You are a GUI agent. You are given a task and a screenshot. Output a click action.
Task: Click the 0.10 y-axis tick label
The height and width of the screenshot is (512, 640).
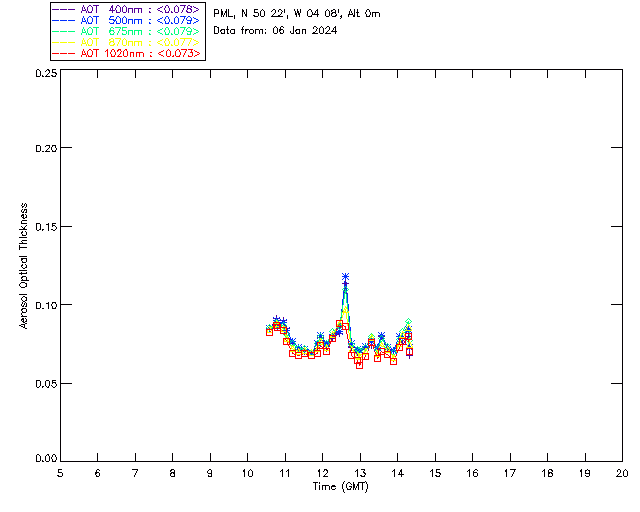coord(46,305)
